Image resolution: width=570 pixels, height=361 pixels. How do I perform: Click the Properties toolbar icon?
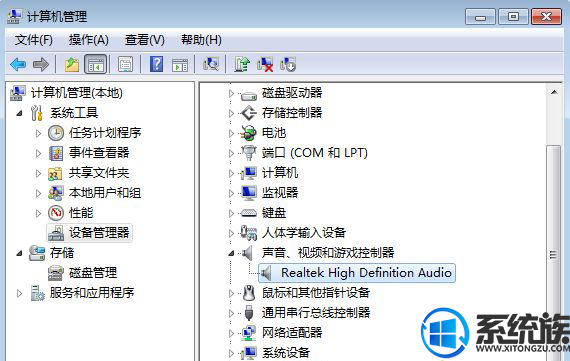coord(125,65)
